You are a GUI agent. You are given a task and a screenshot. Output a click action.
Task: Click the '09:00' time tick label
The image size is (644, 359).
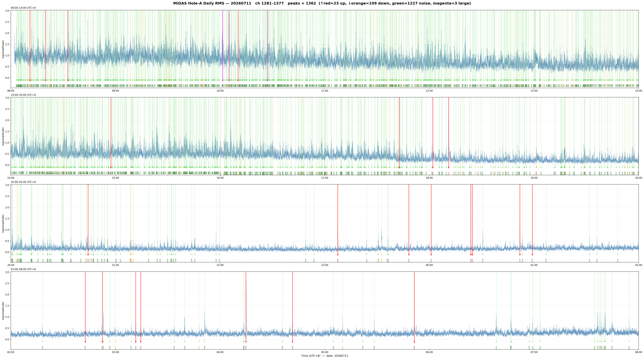116,91
